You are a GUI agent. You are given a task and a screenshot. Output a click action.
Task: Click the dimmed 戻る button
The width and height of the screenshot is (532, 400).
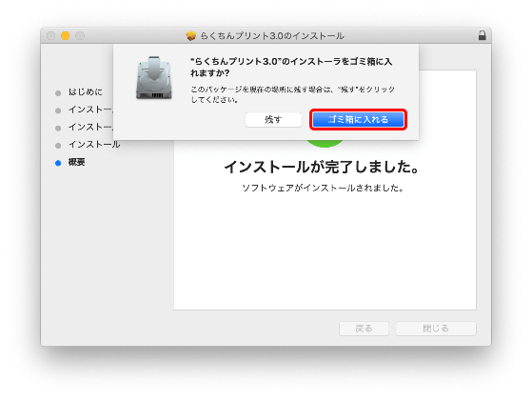click(x=364, y=329)
